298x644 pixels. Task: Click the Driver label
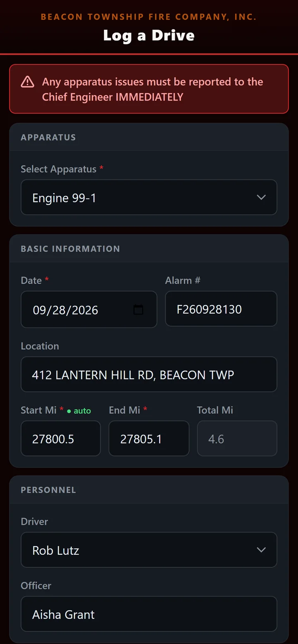(x=34, y=522)
